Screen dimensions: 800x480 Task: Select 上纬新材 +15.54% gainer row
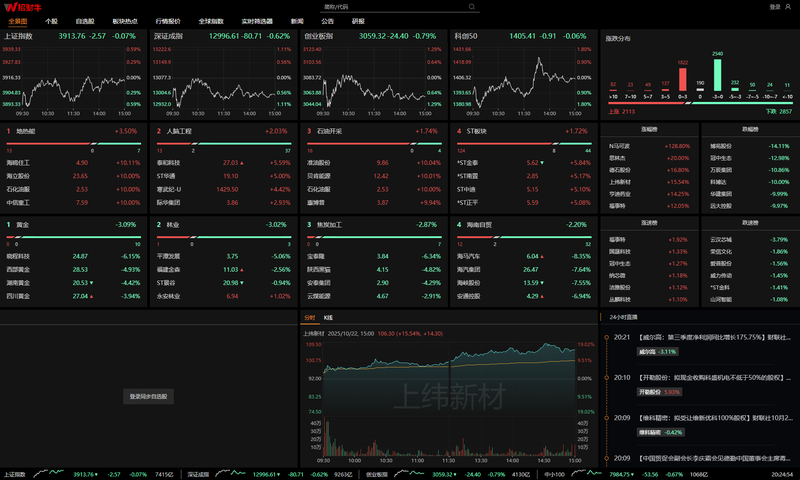(x=649, y=182)
